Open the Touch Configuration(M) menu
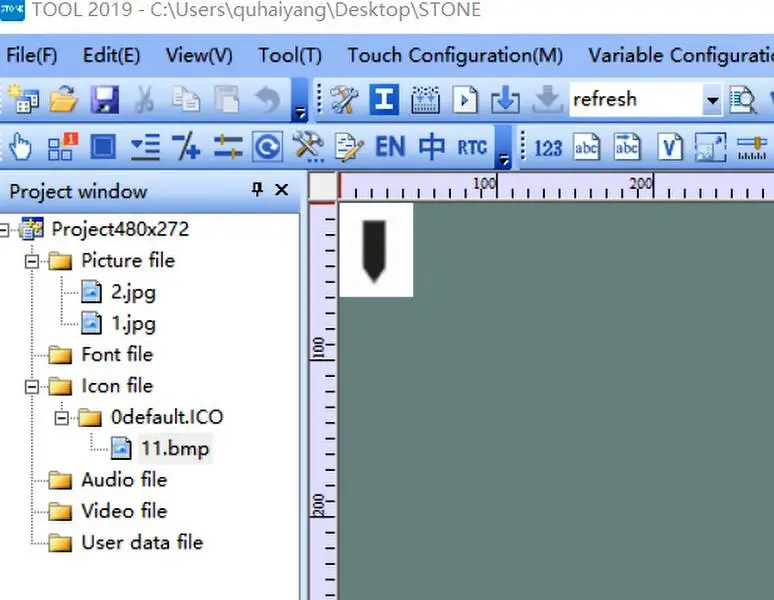The image size is (774, 600). 455,55
